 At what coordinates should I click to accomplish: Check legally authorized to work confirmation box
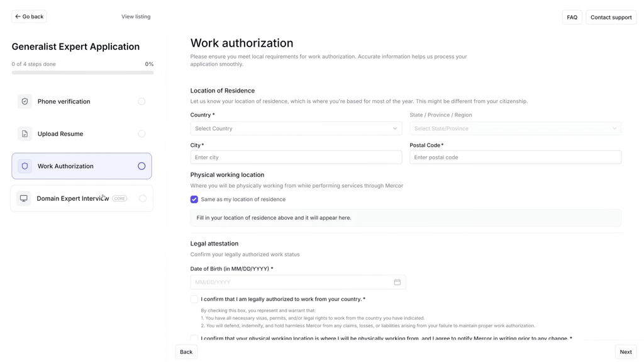point(194,299)
